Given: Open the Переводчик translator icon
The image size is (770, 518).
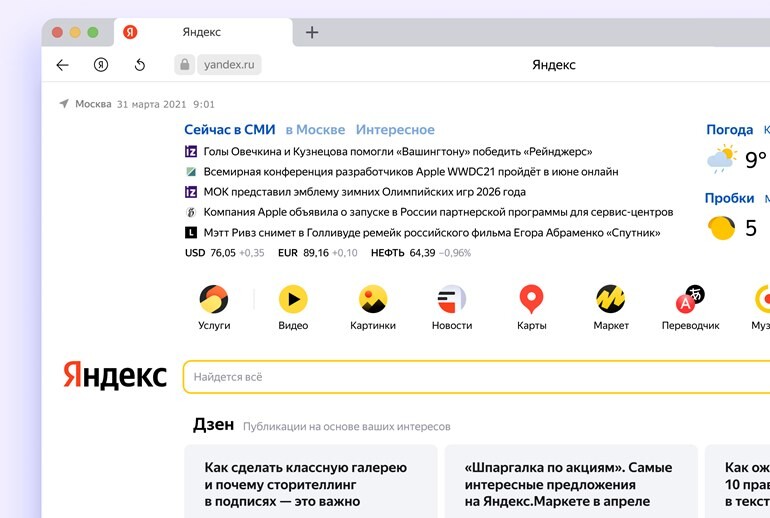Looking at the screenshot, I should (x=690, y=300).
